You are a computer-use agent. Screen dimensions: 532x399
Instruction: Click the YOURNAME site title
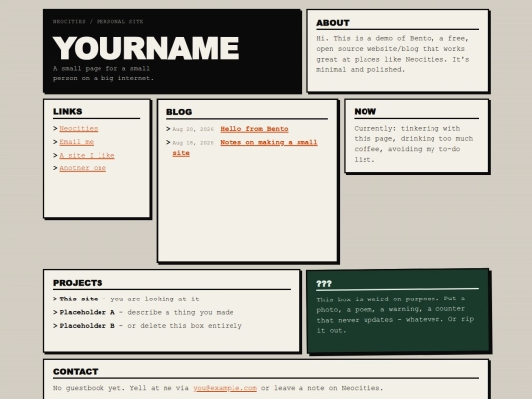146,48
